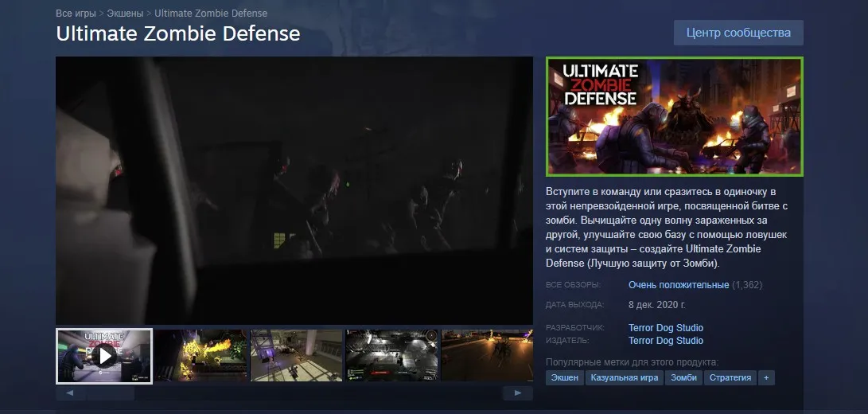The height and width of the screenshot is (414, 868).
Task: Click the Центр сообщества button
Action: pos(738,33)
